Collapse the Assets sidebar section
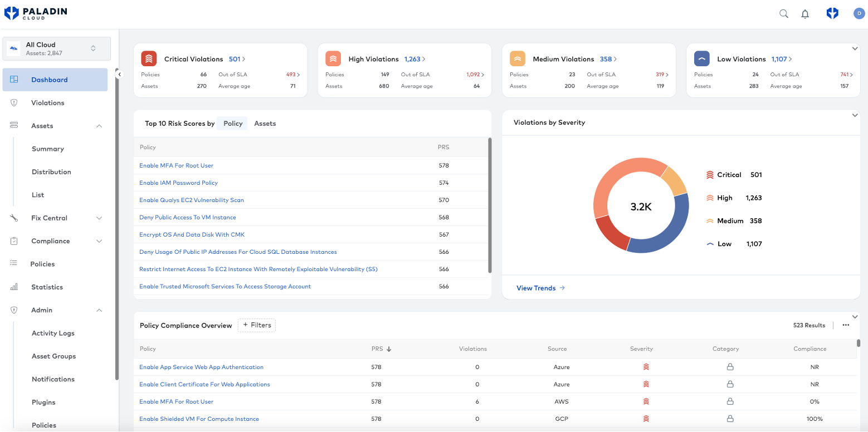Screen dimensions: 868x432 pyautogui.click(x=99, y=126)
